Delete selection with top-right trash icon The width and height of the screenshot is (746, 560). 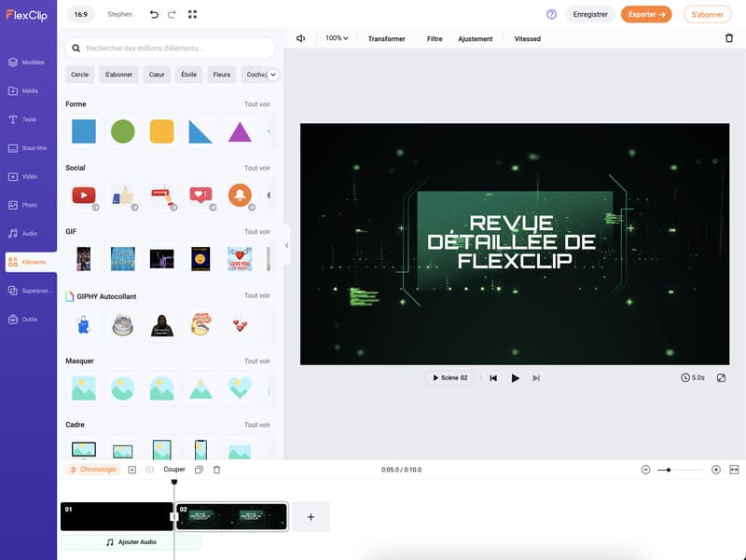tap(728, 38)
